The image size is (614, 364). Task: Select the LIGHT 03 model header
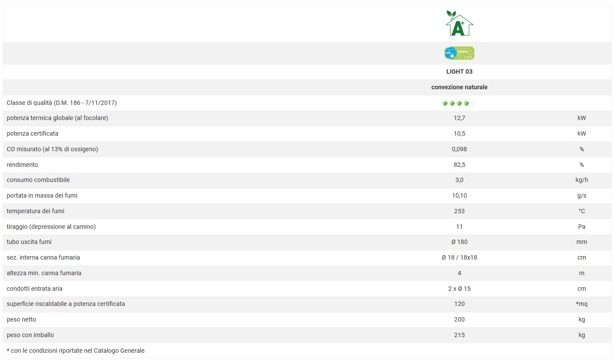459,71
